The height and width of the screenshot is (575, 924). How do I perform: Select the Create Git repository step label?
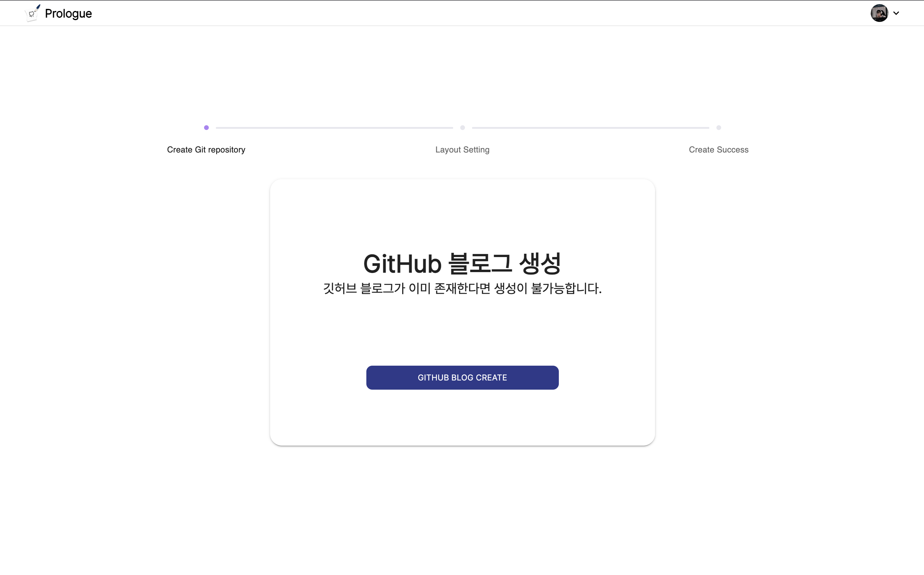pyautogui.click(x=206, y=150)
